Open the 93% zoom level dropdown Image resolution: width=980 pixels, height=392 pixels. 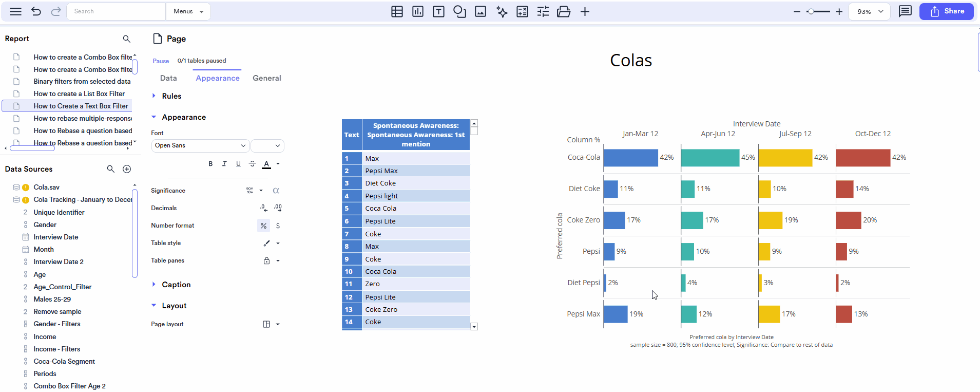click(x=870, y=11)
